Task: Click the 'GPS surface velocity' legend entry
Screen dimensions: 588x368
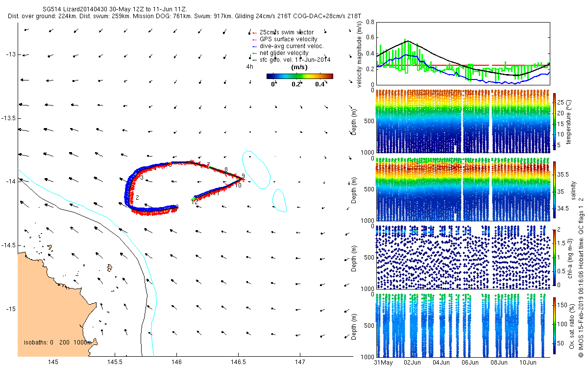Action: pos(288,39)
